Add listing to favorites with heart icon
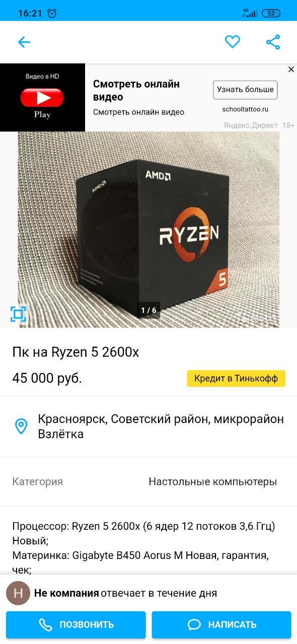This screenshot has height=644, width=297. tap(232, 42)
